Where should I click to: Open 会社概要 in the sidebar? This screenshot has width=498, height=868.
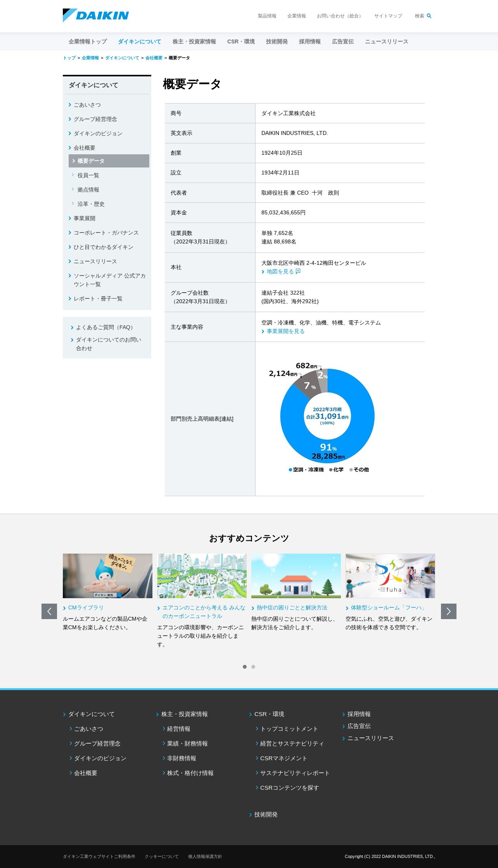[x=85, y=148]
